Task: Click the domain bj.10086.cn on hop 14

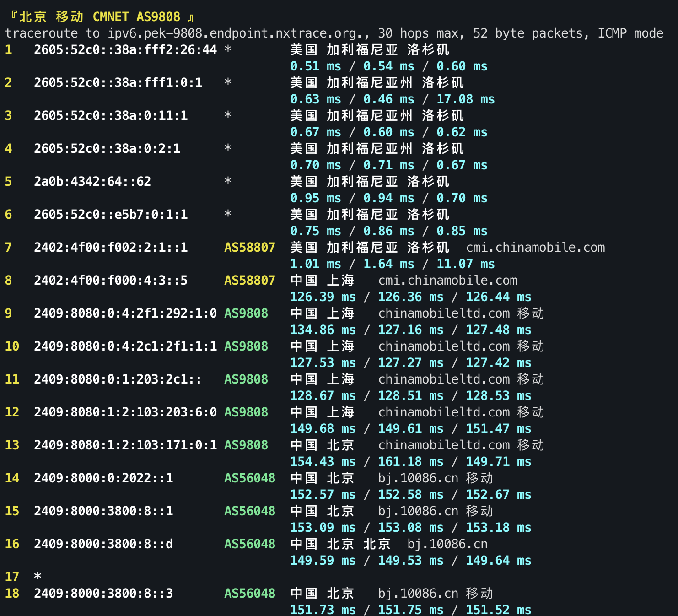Action: tap(418, 478)
